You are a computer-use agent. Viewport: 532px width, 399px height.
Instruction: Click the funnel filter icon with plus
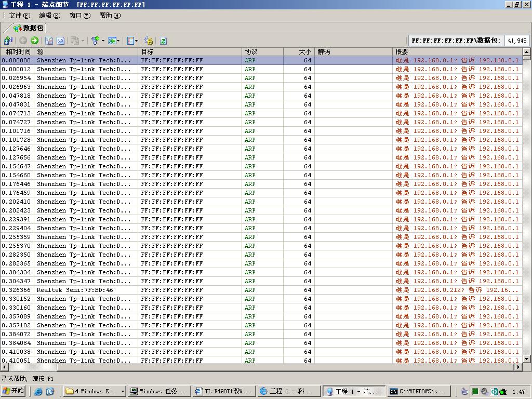95,41
